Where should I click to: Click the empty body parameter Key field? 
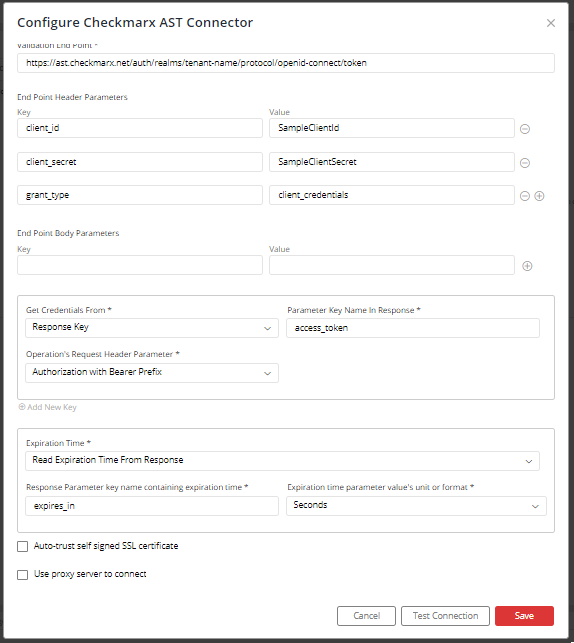pos(140,265)
